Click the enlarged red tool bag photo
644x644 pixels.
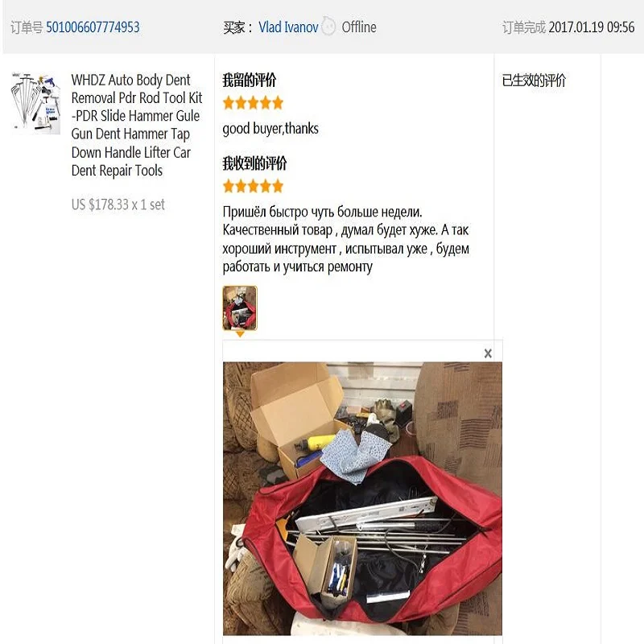(362, 498)
